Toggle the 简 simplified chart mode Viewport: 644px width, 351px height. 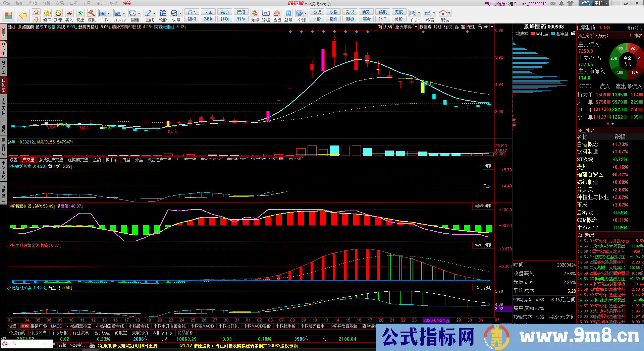[380, 27]
